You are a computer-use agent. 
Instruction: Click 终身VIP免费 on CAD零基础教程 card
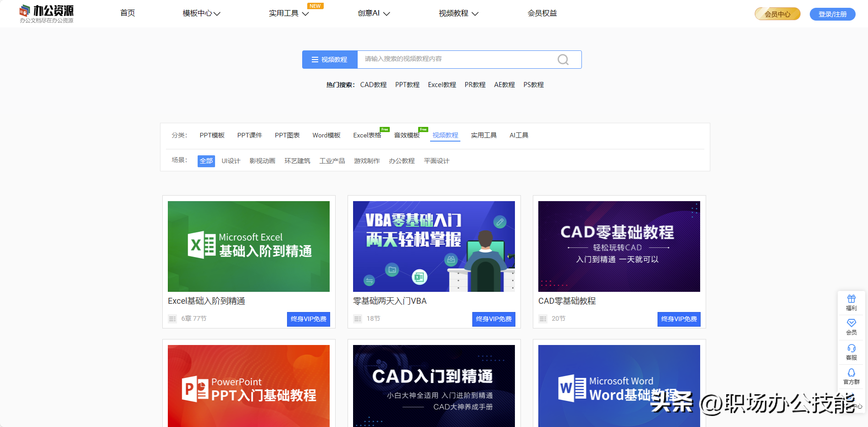point(679,319)
